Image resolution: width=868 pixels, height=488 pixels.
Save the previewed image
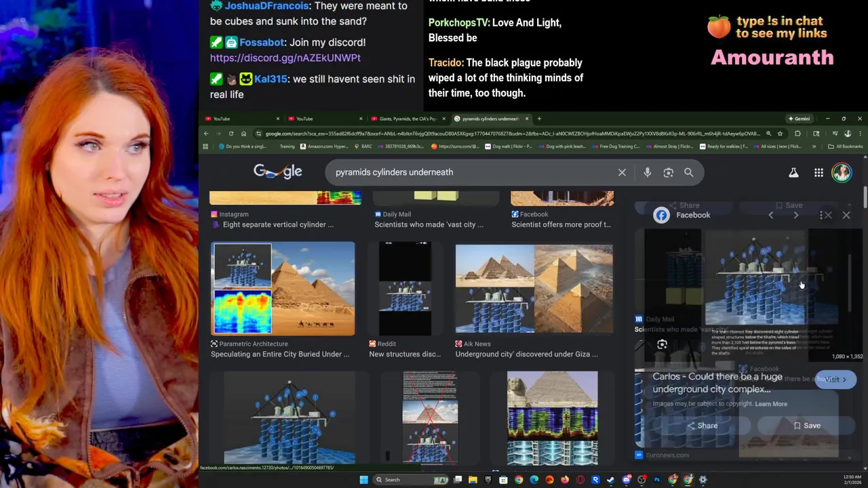806,426
